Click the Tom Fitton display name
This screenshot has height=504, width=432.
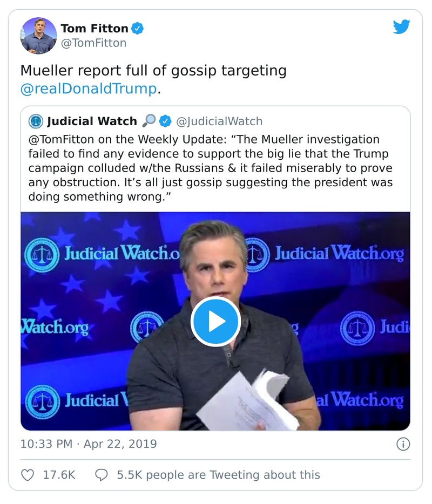point(96,27)
